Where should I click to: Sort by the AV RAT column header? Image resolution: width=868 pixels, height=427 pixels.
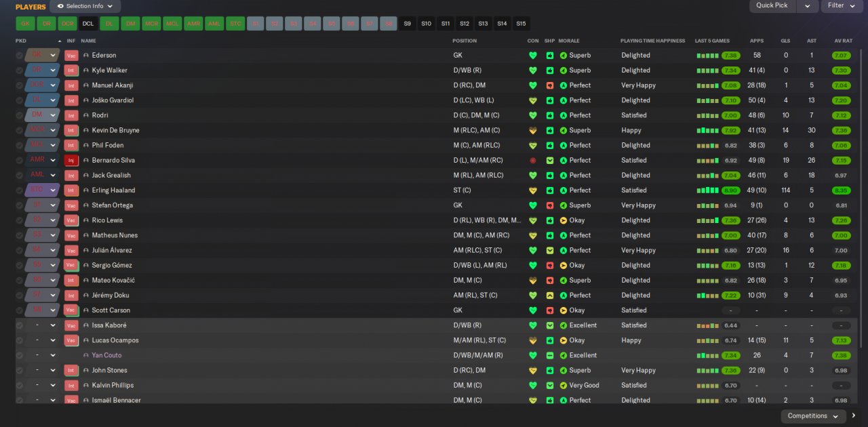coord(843,41)
